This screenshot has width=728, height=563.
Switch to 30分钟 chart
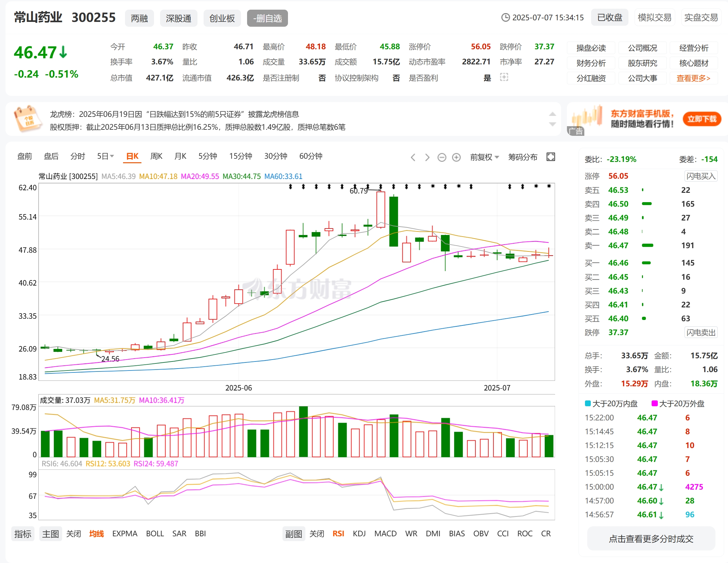click(276, 156)
